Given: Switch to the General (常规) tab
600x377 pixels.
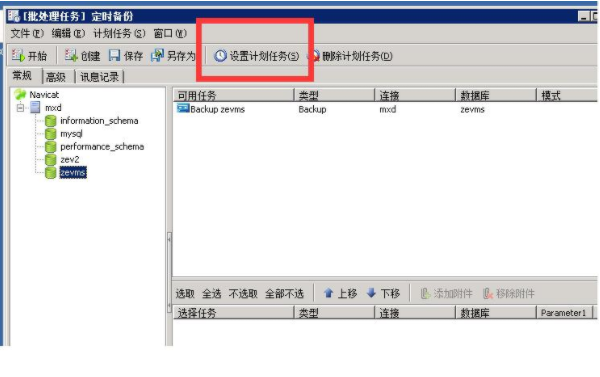Looking at the screenshot, I should pyautogui.click(x=22, y=75).
